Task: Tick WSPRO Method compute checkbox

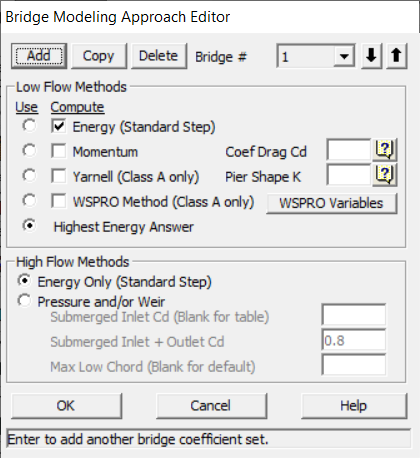Action: tap(59, 201)
